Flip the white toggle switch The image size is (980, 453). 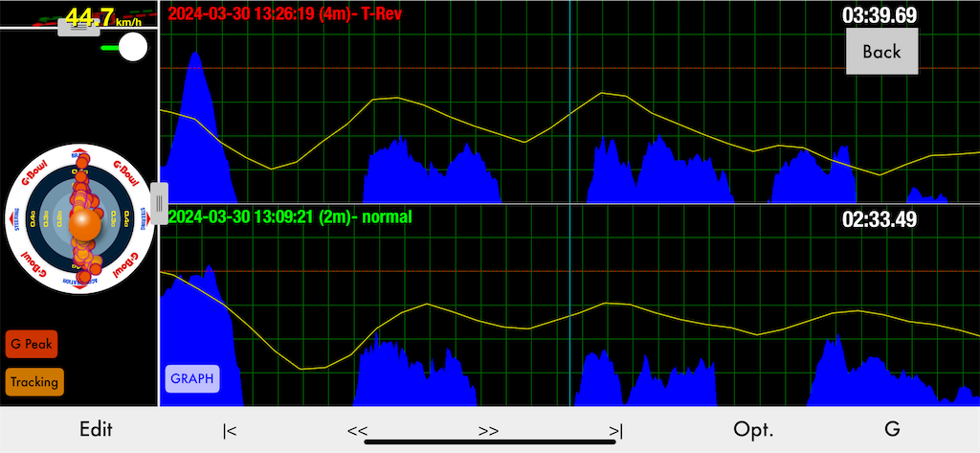(124, 47)
